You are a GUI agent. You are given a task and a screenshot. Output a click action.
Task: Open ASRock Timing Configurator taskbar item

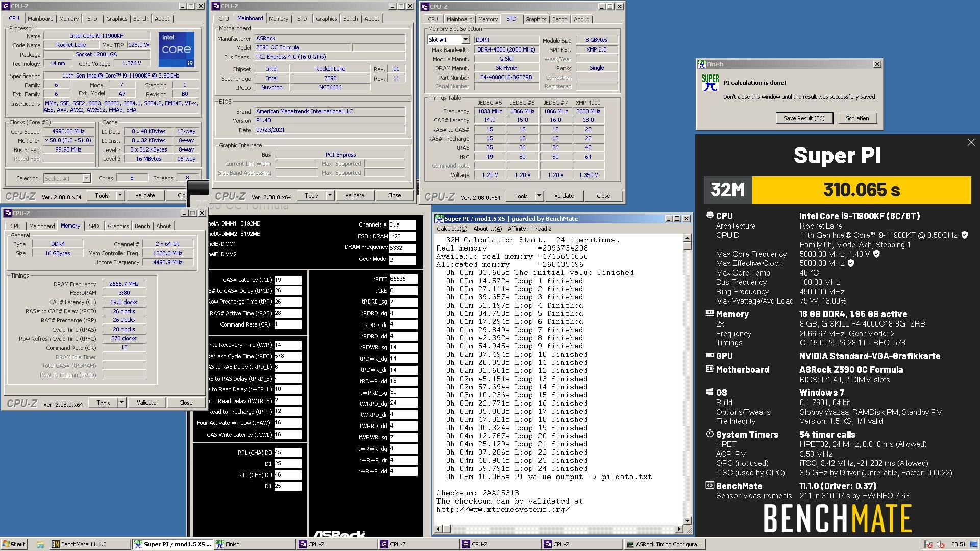coord(664,544)
